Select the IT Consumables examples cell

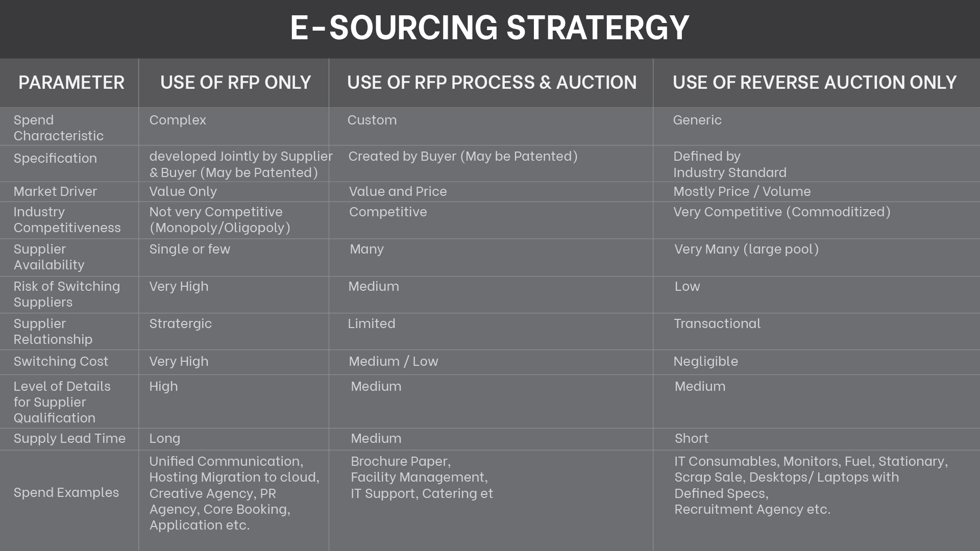point(811,485)
